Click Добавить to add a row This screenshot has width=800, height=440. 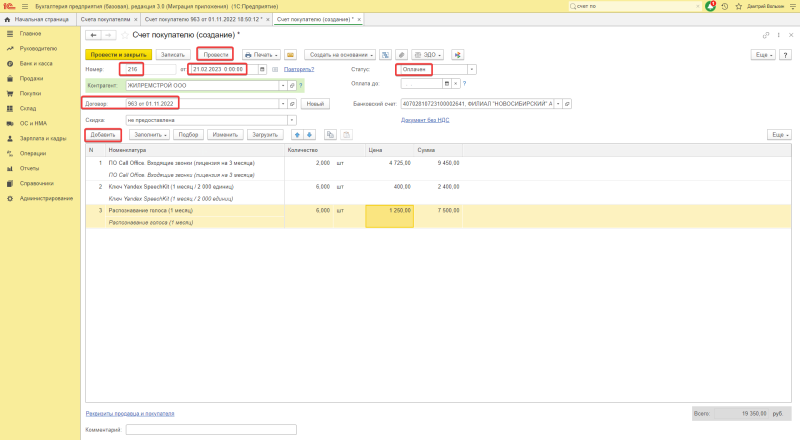tap(103, 135)
